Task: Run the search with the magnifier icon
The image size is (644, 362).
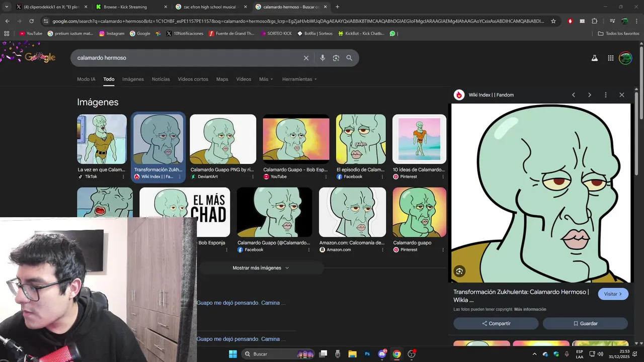Action: pyautogui.click(x=349, y=58)
